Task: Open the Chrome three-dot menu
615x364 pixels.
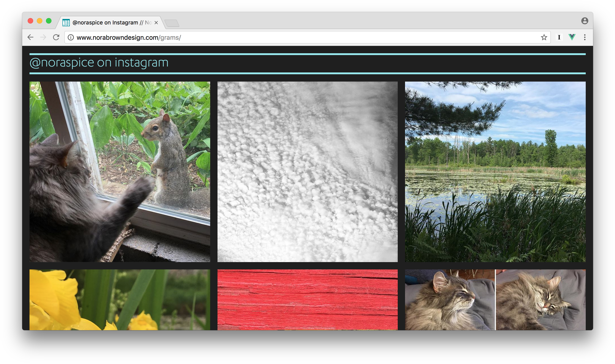Action: tap(585, 37)
